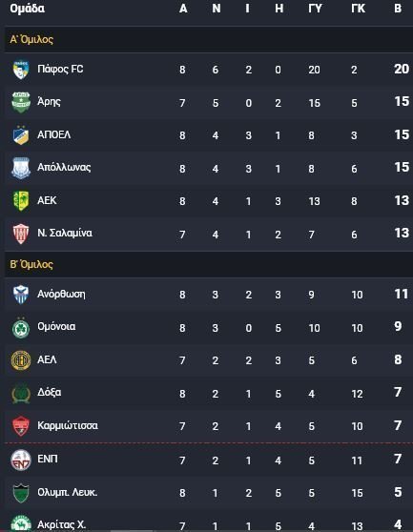Click the ΑΕΚ yellow-green logo
413x532 pixels.
tap(21, 200)
